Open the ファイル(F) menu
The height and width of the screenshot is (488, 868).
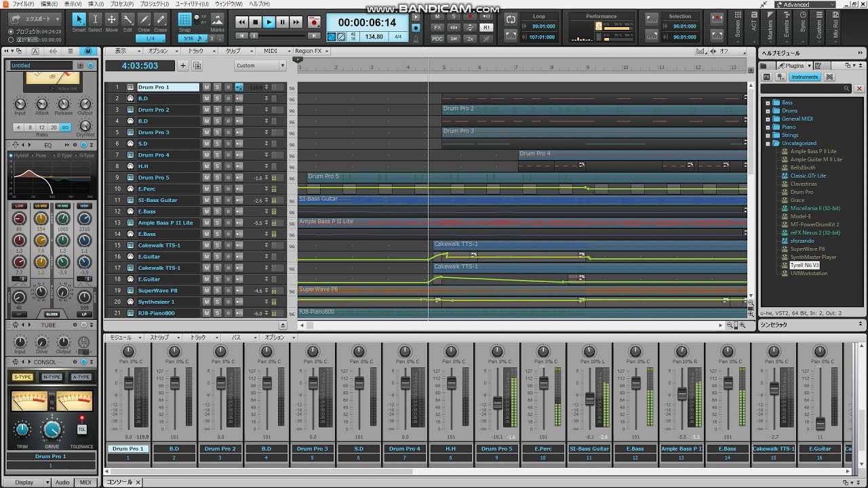click(x=24, y=4)
